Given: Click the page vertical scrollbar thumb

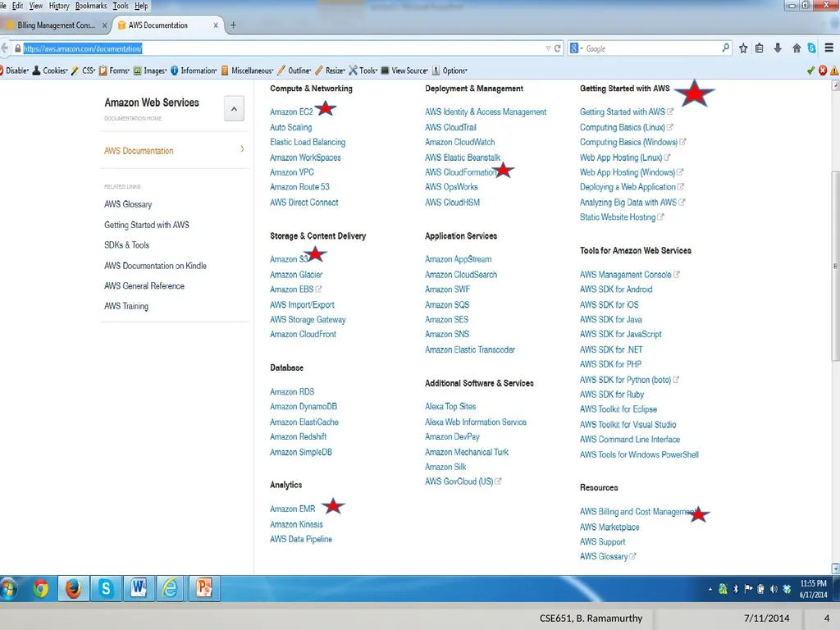Looking at the screenshot, I should pos(835,266).
